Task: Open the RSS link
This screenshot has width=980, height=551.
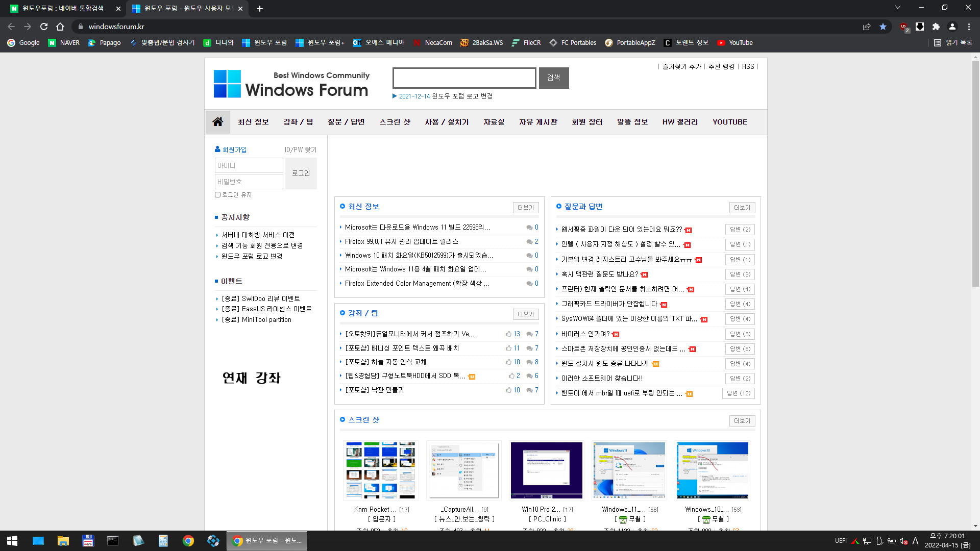Action: click(x=748, y=66)
